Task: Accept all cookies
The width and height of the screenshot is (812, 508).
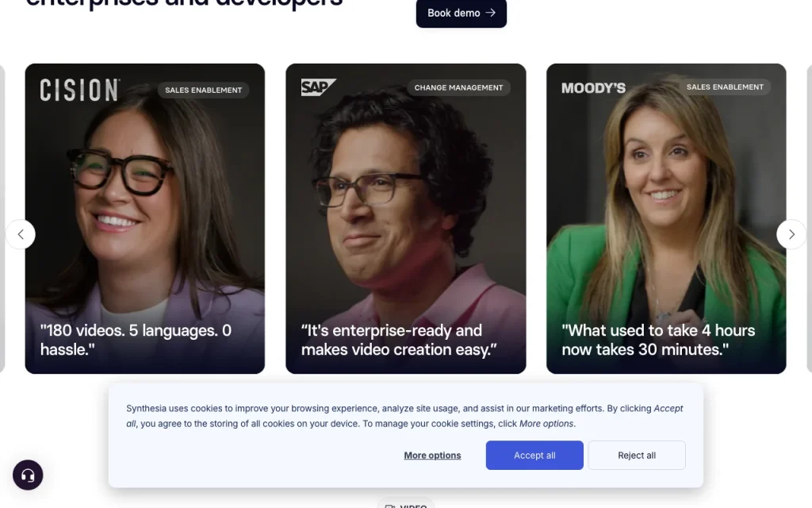Action: (x=534, y=455)
